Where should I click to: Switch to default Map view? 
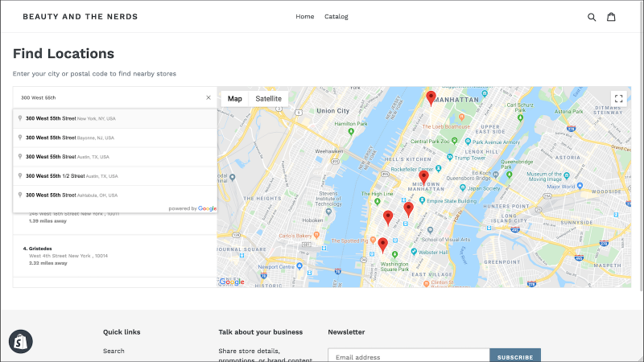click(234, 99)
